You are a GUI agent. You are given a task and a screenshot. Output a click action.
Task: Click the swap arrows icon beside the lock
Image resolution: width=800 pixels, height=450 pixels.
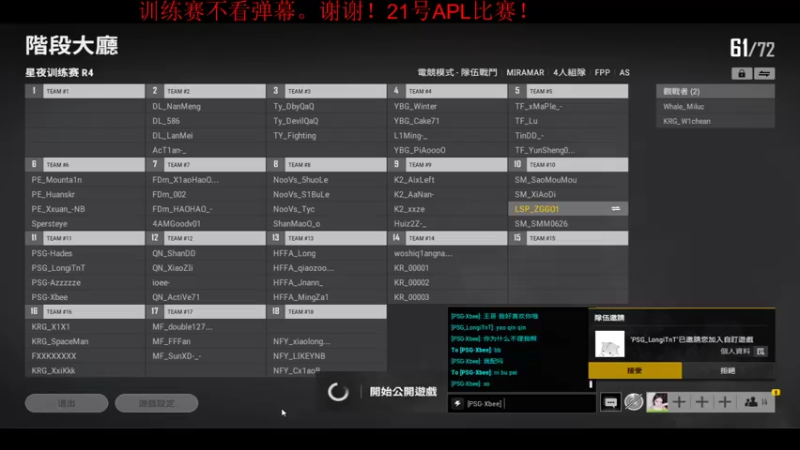[x=764, y=73]
